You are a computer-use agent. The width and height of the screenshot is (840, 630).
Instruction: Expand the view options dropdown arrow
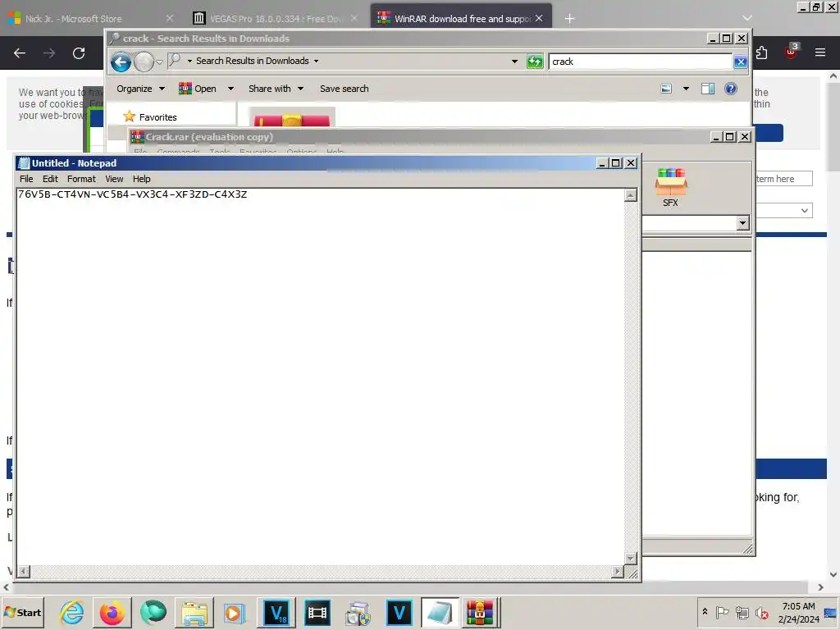(686, 89)
